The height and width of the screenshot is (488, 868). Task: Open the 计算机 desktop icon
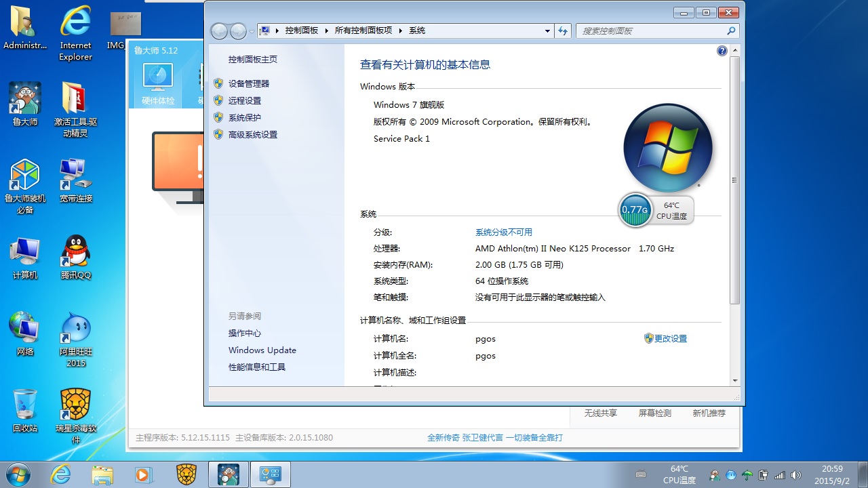coord(25,258)
